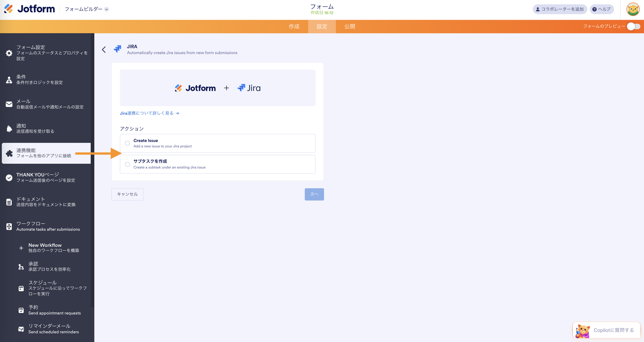Open the フォームビルダー dropdown

(x=87, y=9)
